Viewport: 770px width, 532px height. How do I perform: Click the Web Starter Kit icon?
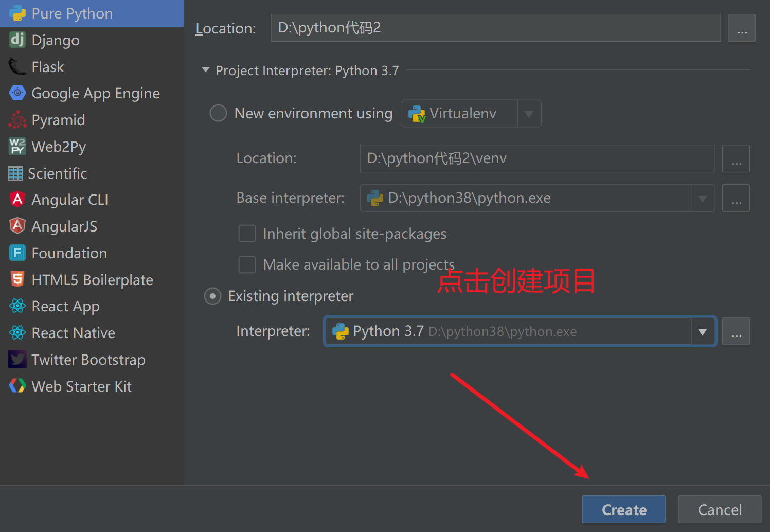pyautogui.click(x=17, y=386)
